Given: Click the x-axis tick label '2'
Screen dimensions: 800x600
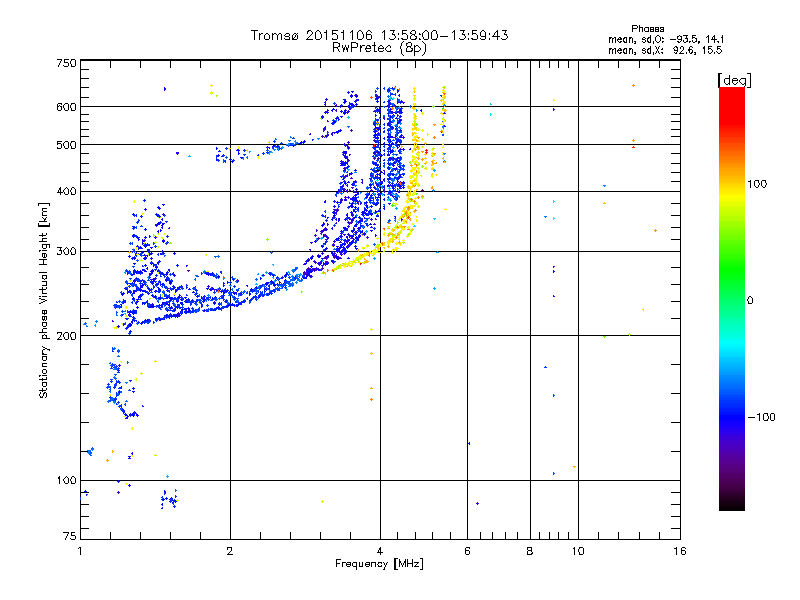Looking at the screenshot, I should click(x=230, y=551).
